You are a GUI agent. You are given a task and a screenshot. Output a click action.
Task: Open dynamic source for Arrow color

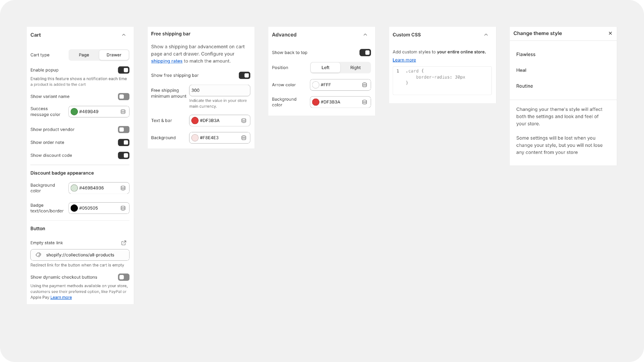pyautogui.click(x=365, y=85)
